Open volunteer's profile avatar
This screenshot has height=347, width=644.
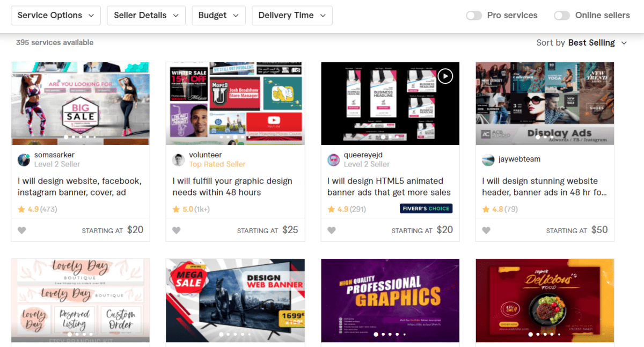pyautogui.click(x=179, y=160)
